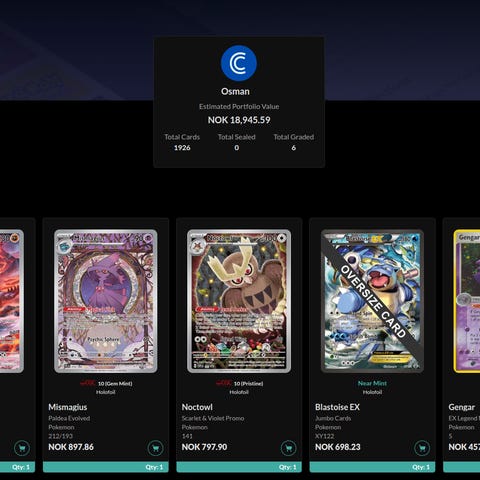
Task: Click the cart icon on Noctowl card
Action: pos(289,448)
